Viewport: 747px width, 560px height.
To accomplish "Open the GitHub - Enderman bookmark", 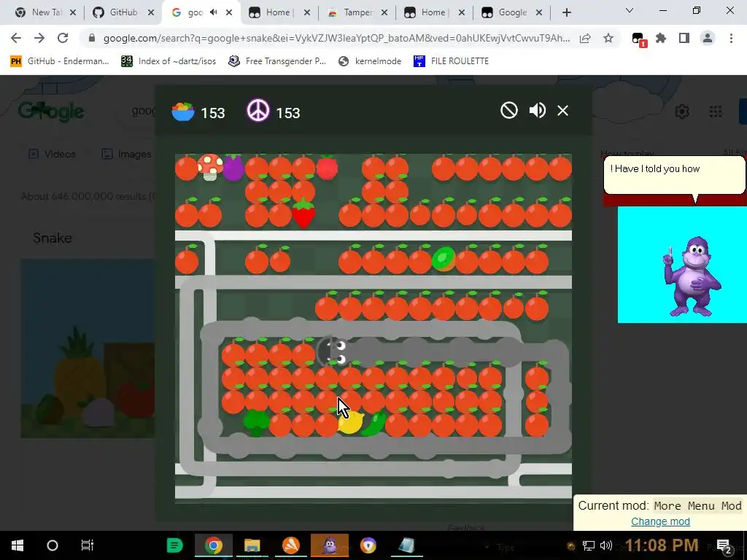I will point(60,61).
